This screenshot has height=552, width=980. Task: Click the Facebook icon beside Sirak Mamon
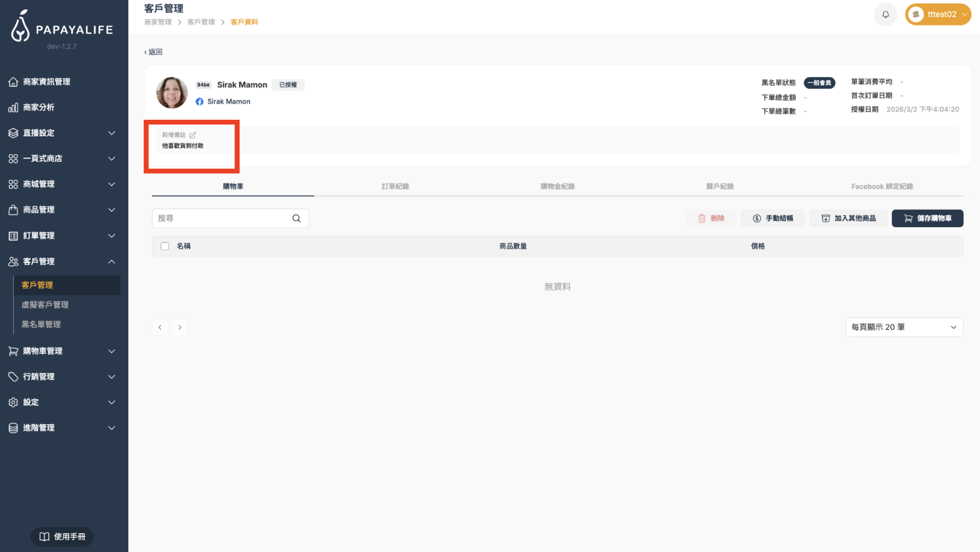tap(199, 102)
